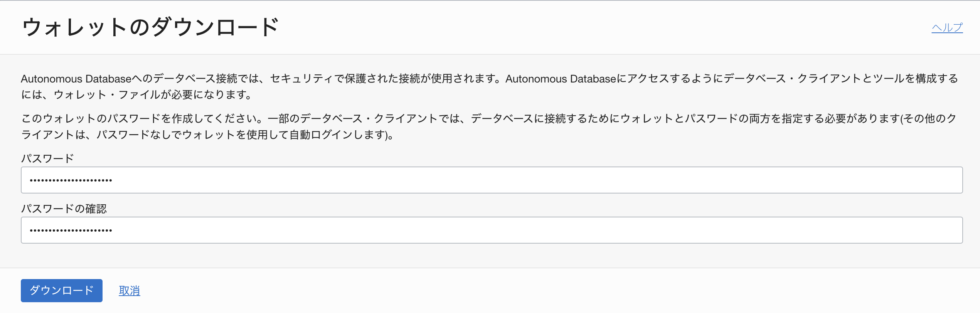Click the masked dots in パスワードの確認 field
This screenshot has height=313, width=980.
(x=71, y=231)
